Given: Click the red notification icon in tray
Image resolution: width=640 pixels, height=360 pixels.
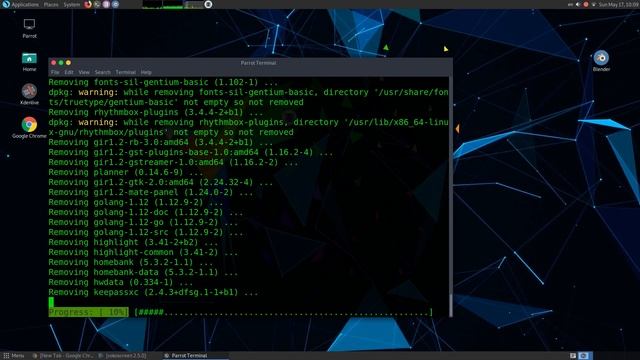Looking at the screenshot, I should pyautogui.click(x=586, y=4).
